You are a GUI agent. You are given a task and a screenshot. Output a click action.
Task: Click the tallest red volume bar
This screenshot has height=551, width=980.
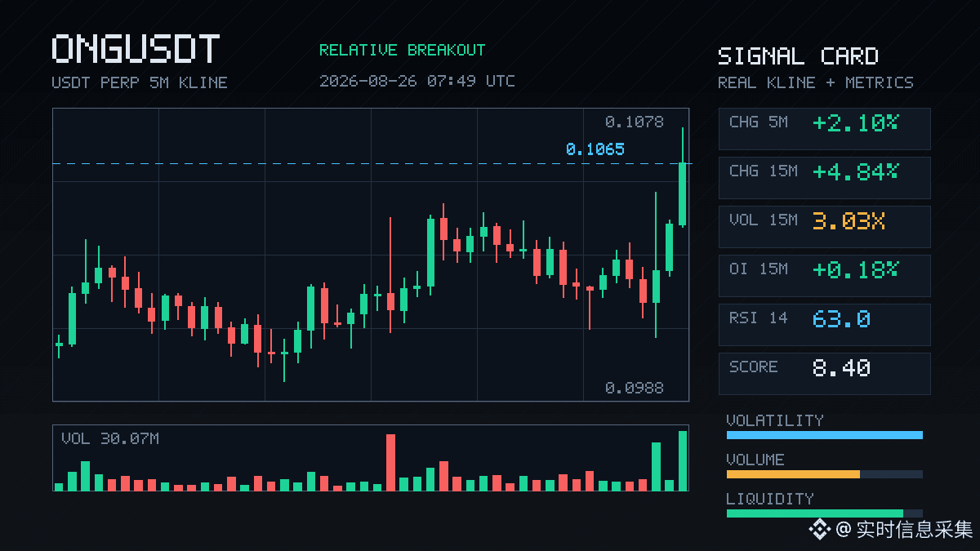pyautogui.click(x=390, y=462)
